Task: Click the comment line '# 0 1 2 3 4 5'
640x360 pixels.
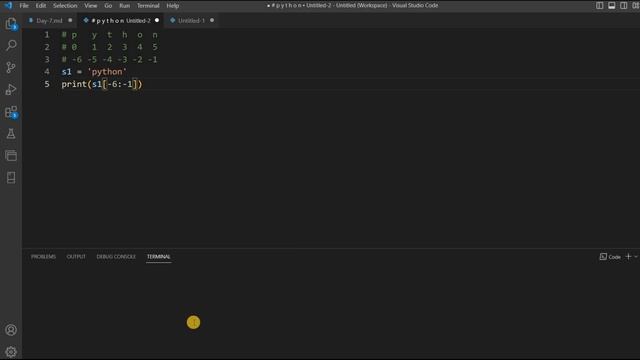Action: point(109,47)
